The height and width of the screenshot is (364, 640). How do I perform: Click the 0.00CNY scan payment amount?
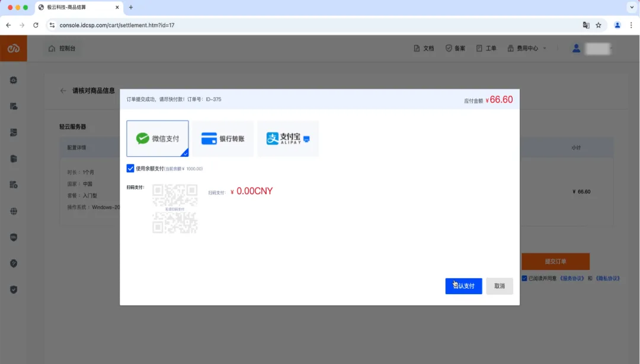click(x=251, y=191)
